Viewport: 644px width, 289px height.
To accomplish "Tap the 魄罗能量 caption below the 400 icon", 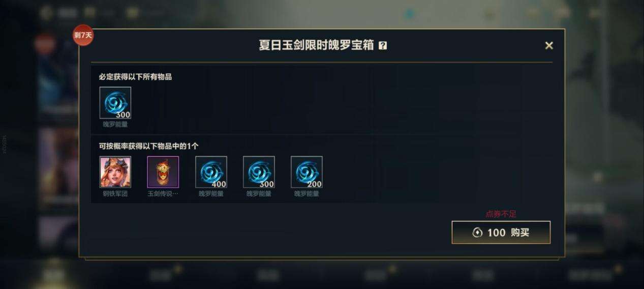I will (211, 194).
